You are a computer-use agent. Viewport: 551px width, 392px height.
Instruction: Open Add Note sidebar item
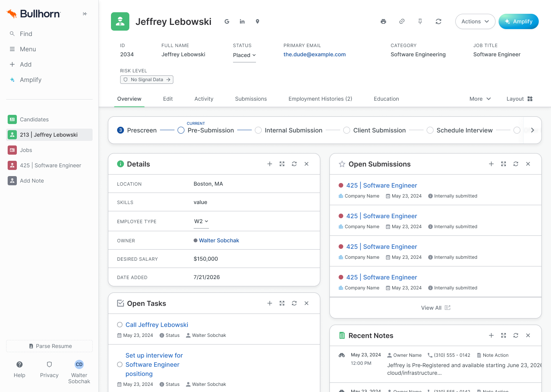(x=50, y=181)
